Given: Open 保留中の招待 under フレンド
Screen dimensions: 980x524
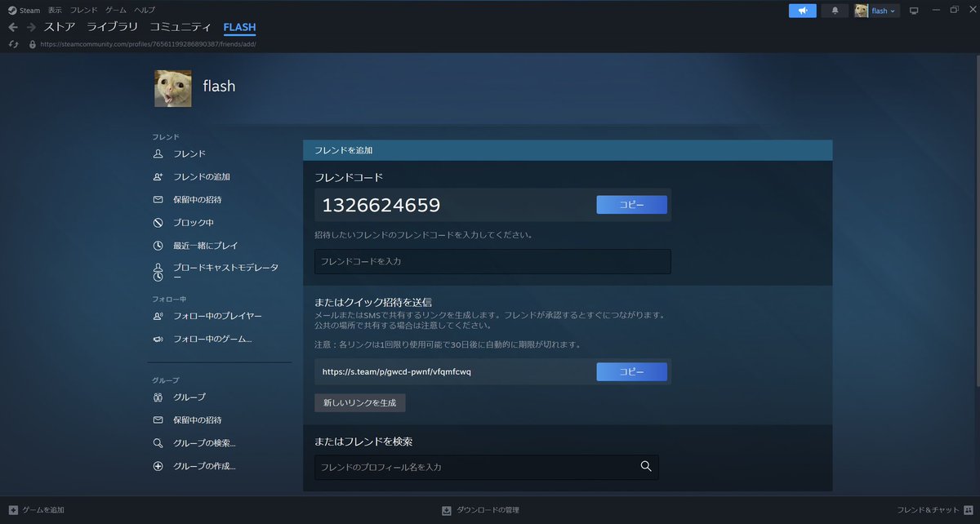Looking at the screenshot, I should [198, 199].
